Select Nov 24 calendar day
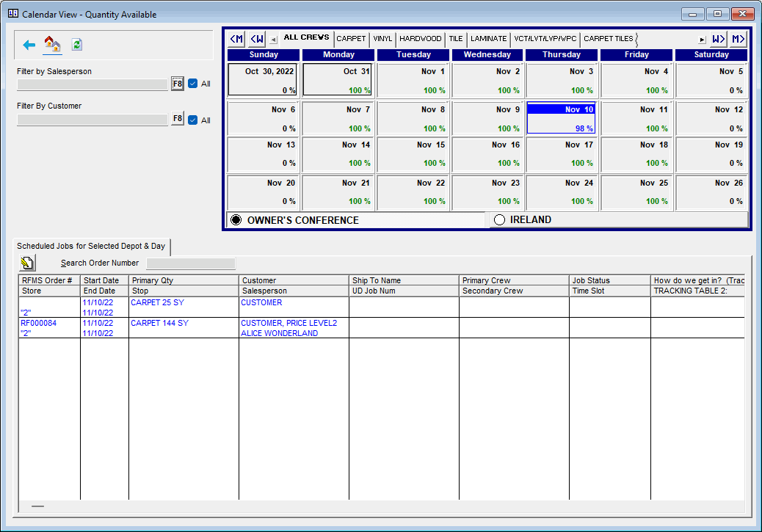762x532 pixels. point(561,192)
